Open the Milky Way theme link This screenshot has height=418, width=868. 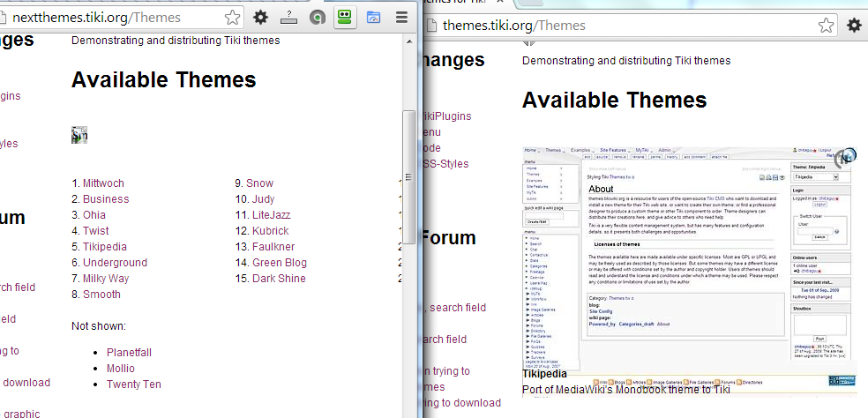106,279
